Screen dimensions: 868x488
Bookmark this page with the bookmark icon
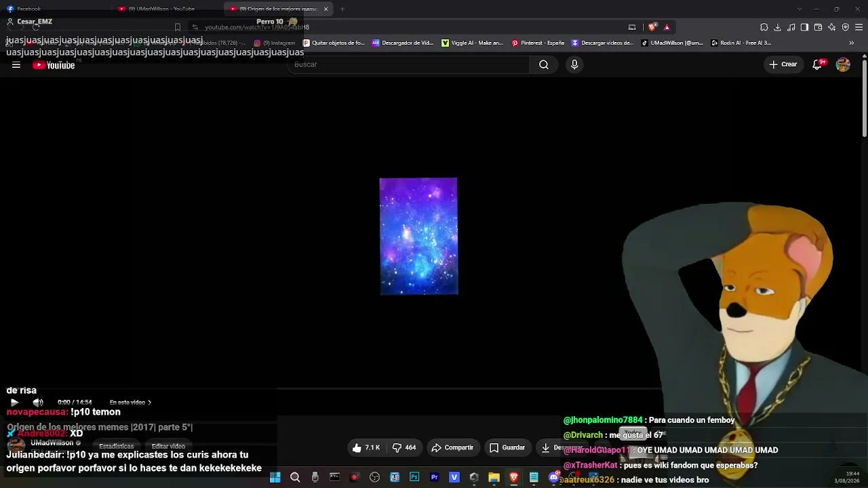click(x=178, y=27)
